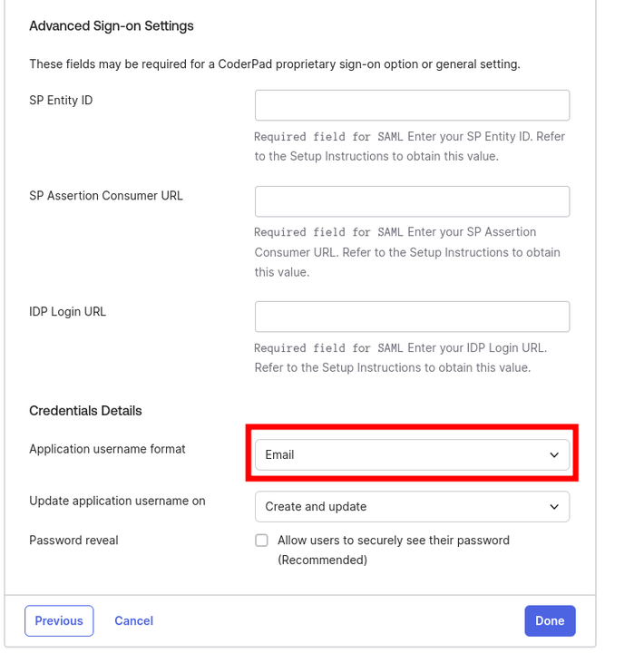Click the Advanced Sign-on Settings heading

112,26
